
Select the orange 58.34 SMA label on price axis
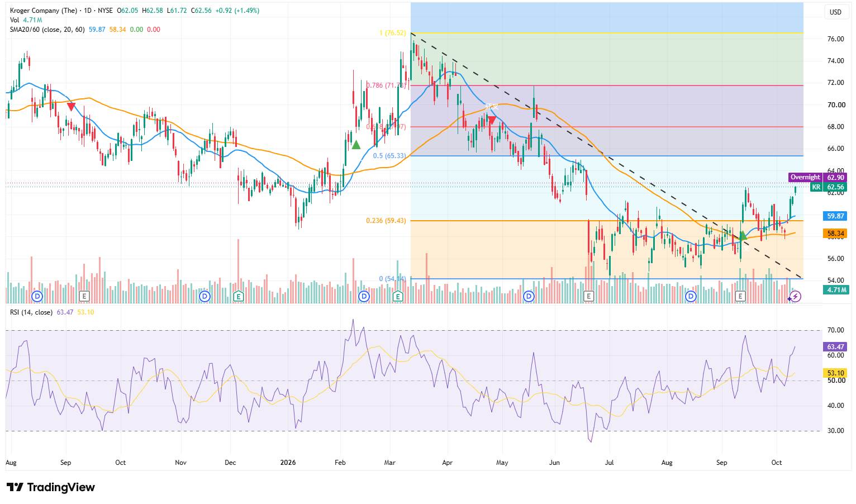click(835, 234)
